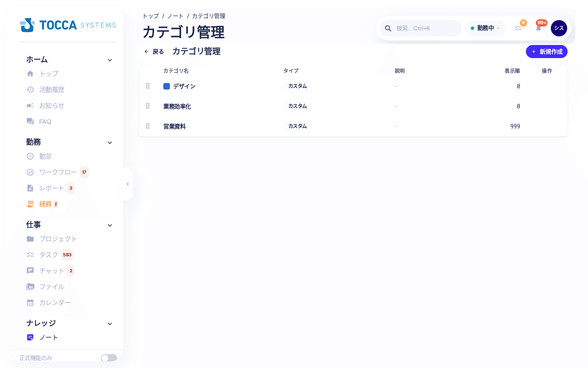The image size is (588, 368).
Task: Click the search input field
Action: (421, 28)
